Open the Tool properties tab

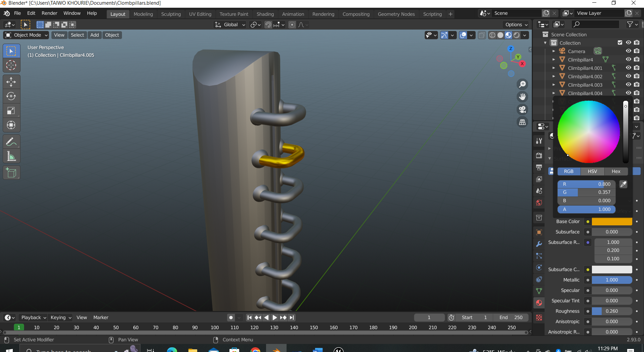click(539, 141)
